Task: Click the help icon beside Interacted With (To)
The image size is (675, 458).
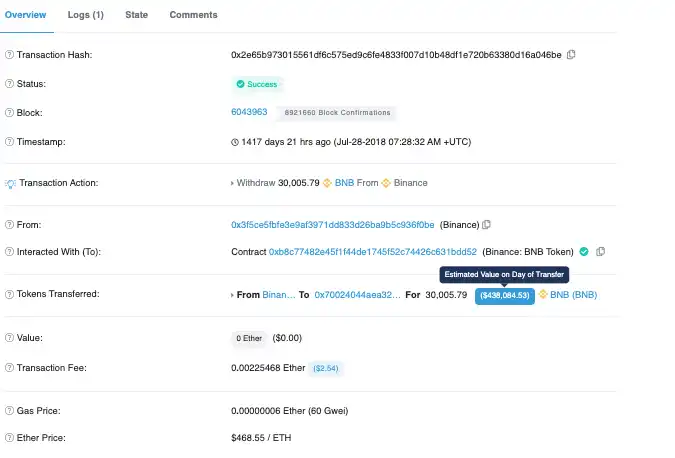Action: point(9,252)
